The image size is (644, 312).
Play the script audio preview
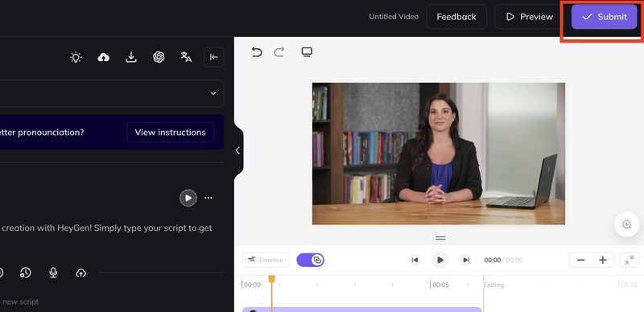pos(188,199)
